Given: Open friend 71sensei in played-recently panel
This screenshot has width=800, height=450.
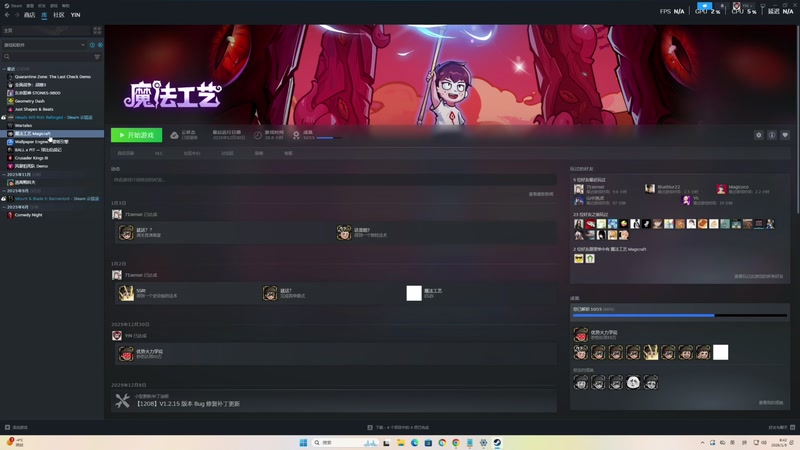Looking at the screenshot, I should 595,187.
